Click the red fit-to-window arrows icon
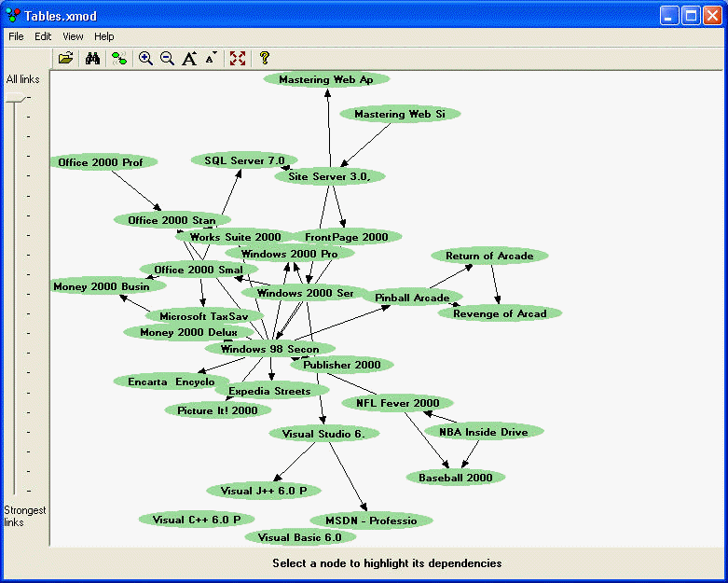Viewport: 728px width, 583px height. pyautogui.click(x=238, y=58)
